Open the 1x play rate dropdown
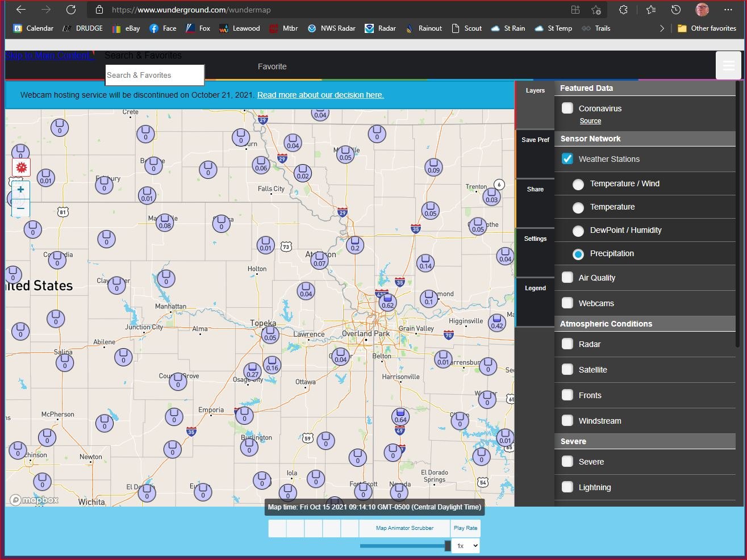Viewport: 747px width, 560px height. tap(466, 546)
